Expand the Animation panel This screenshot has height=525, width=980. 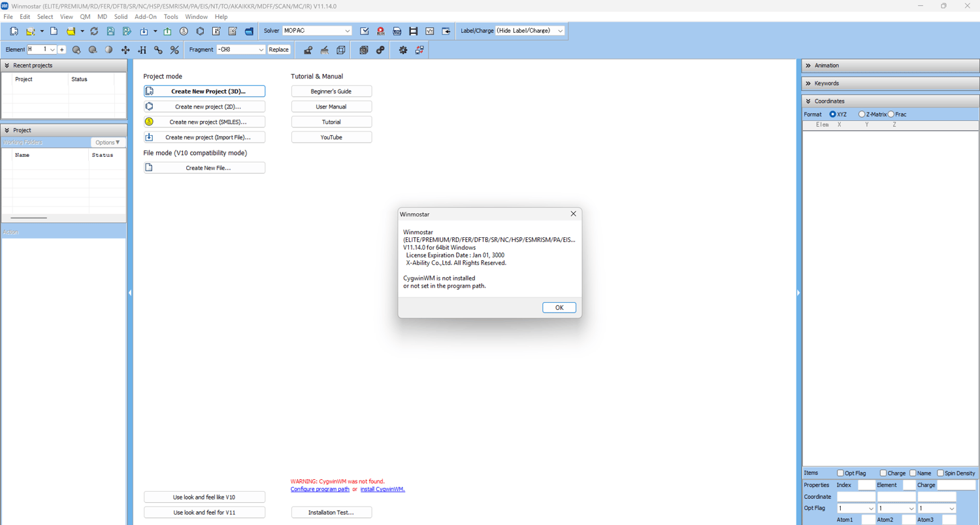tap(808, 65)
